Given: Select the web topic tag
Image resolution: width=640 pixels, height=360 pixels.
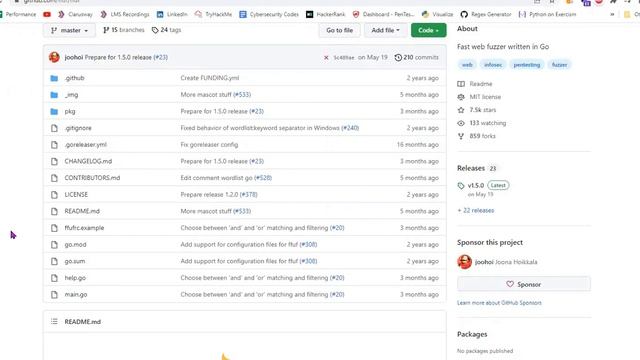Looking at the screenshot, I should pos(467,65).
